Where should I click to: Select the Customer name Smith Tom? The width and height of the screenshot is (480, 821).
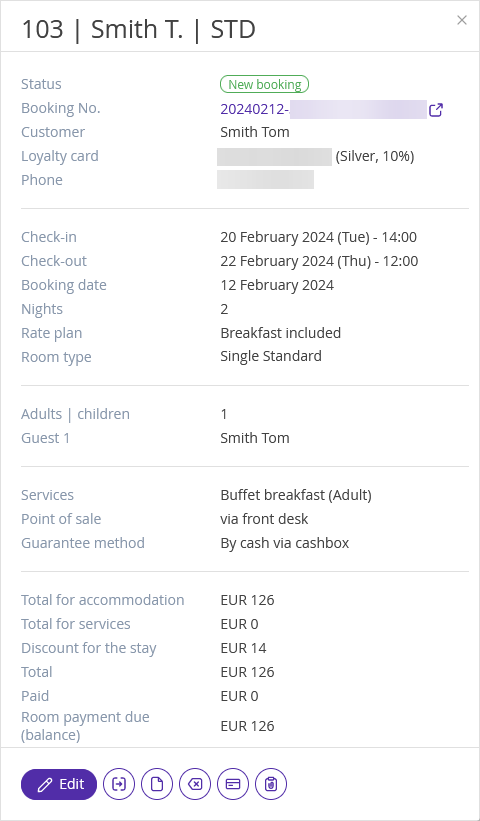point(255,132)
